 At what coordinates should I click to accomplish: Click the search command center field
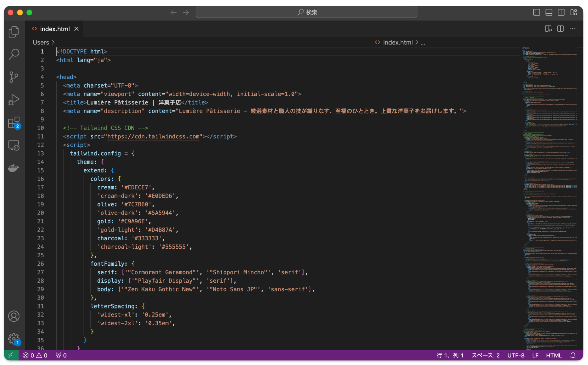[306, 12]
